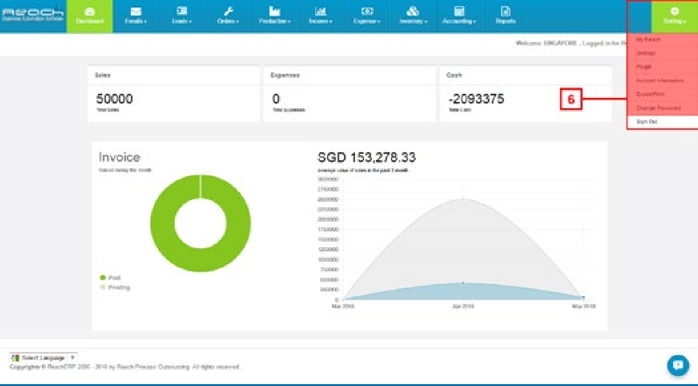This screenshot has height=386, width=698.
Task: Click the Emails envelope icon
Action: (x=136, y=12)
